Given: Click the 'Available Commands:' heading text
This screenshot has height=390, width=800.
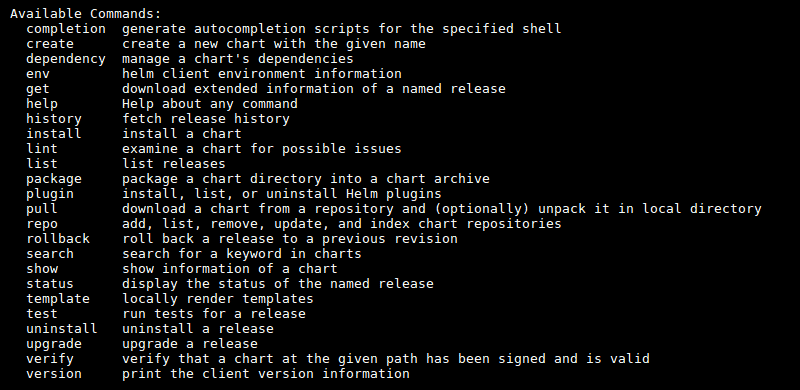Looking at the screenshot, I should pyautogui.click(x=86, y=14).
